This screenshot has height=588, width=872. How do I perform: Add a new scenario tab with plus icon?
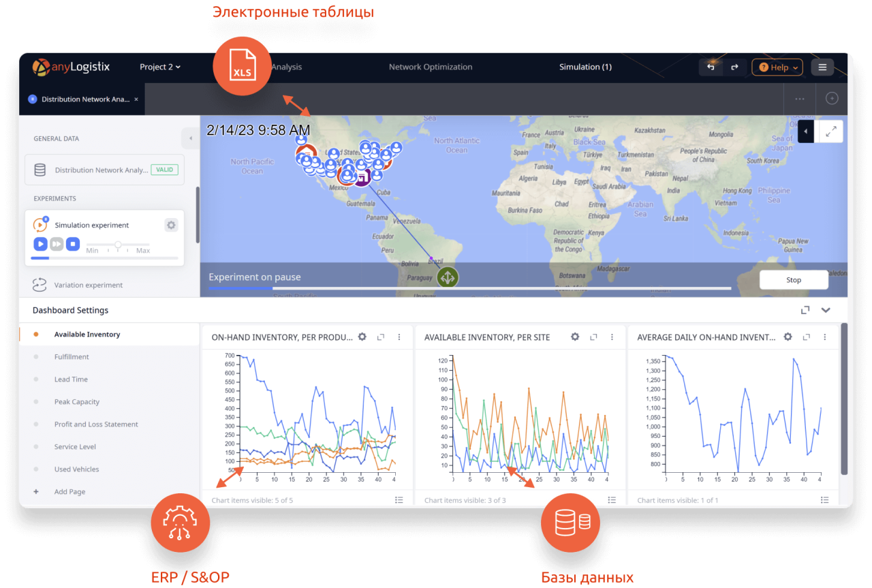point(832,98)
